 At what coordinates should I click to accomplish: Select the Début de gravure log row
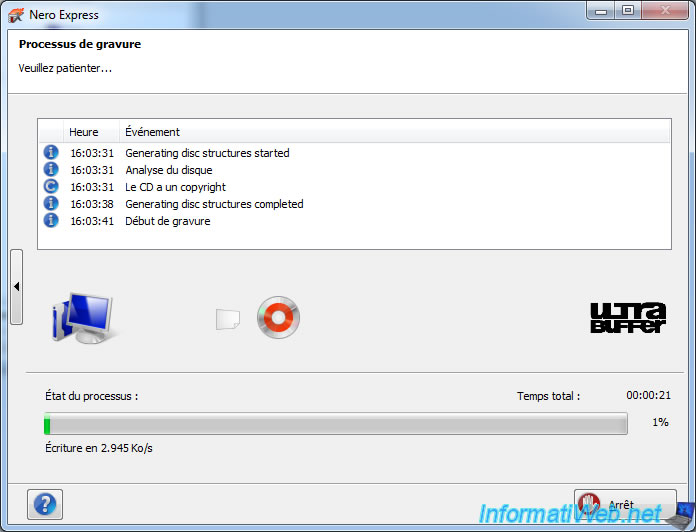[x=167, y=221]
